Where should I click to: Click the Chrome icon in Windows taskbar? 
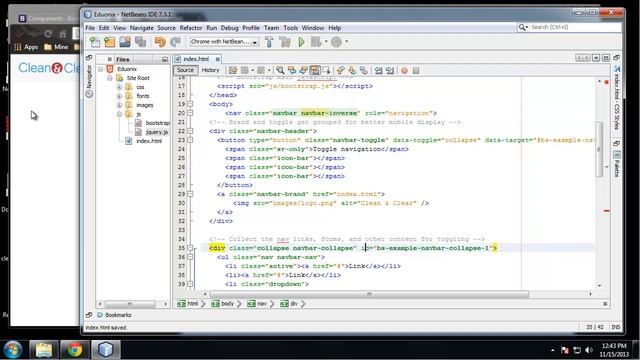pyautogui.click(x=74, y=349)
